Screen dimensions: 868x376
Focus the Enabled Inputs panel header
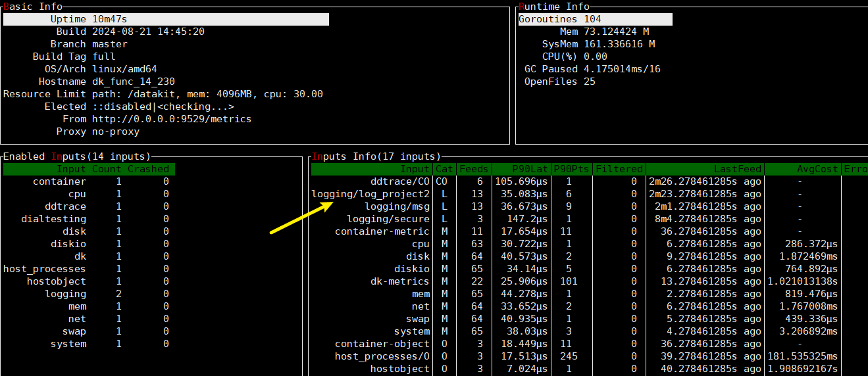click(x=76, y=156)
